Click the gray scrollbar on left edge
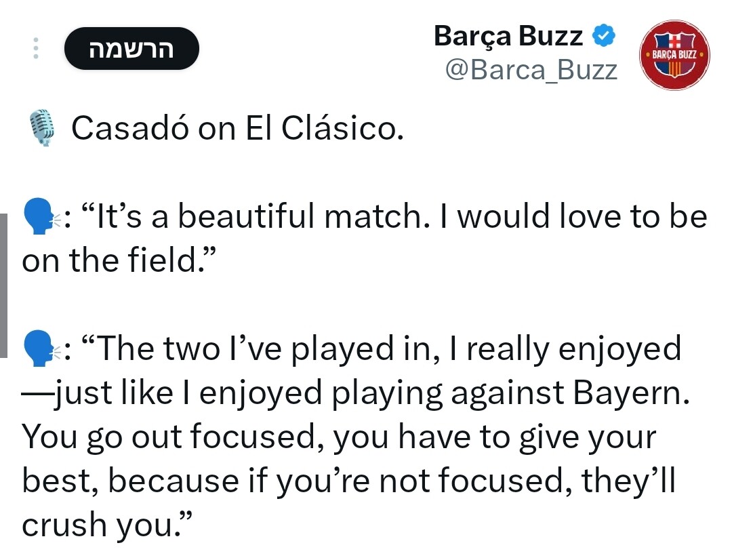732x560 pixels. coord(3,285)
